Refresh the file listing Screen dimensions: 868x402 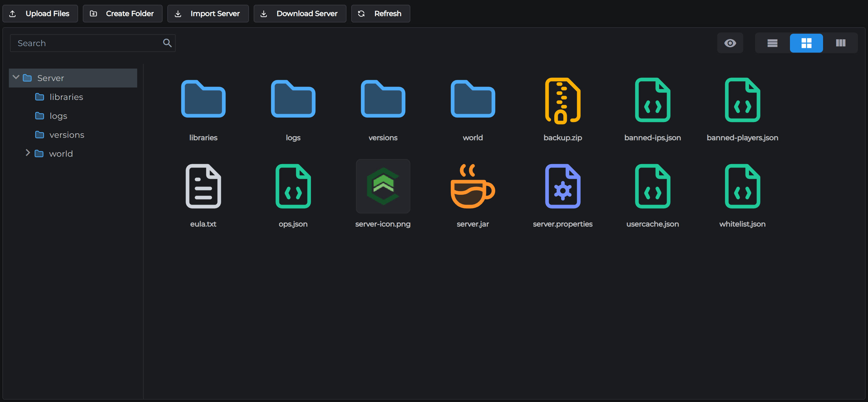click(x=380, y=14)
